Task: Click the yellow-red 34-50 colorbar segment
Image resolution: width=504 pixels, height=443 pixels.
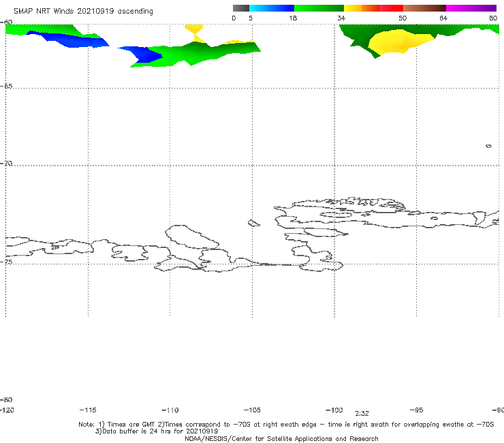Action: [373, 8]
